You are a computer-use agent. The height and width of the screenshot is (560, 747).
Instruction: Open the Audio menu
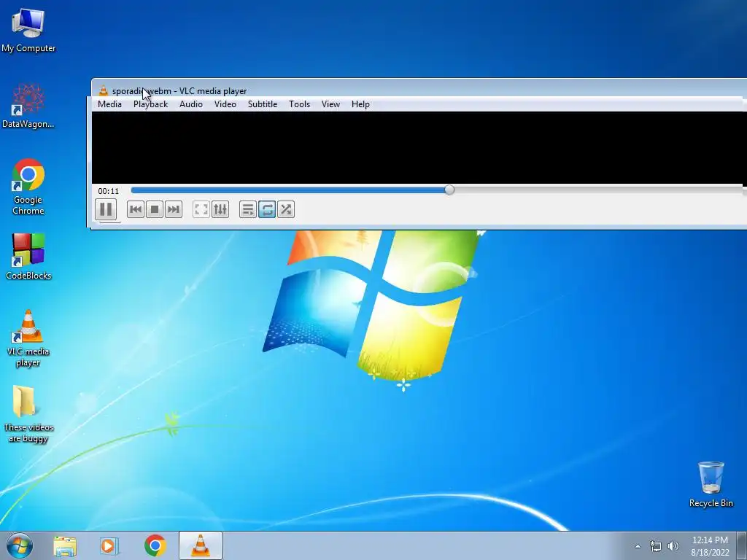tap(191, 104)
